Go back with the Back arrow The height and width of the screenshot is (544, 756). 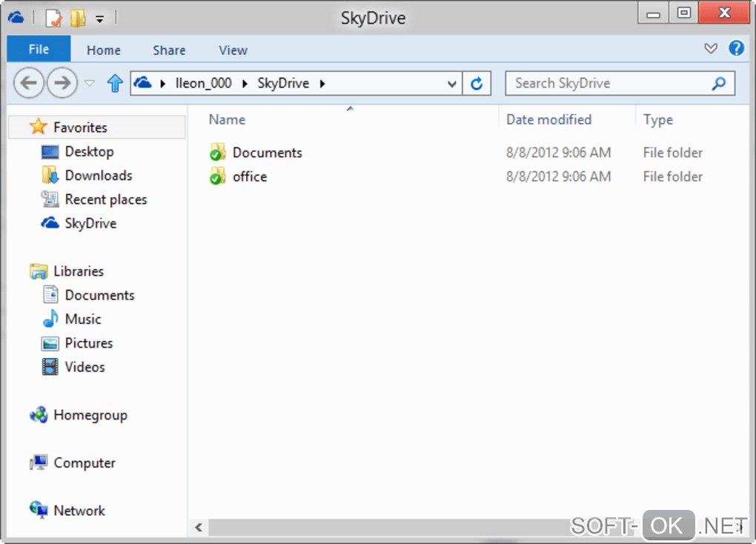[28, 83]
